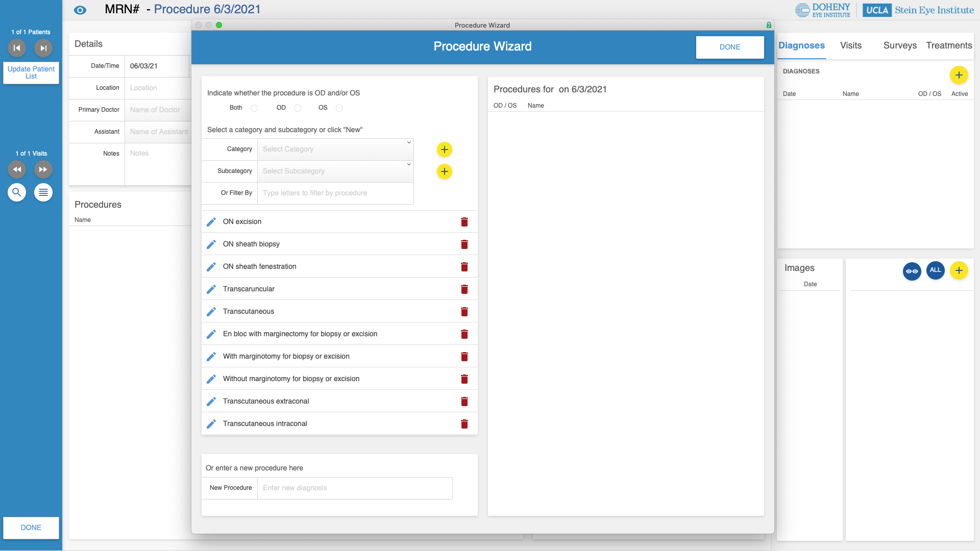Open the Treatments tab
980x551 pixels.
point(948,45)
